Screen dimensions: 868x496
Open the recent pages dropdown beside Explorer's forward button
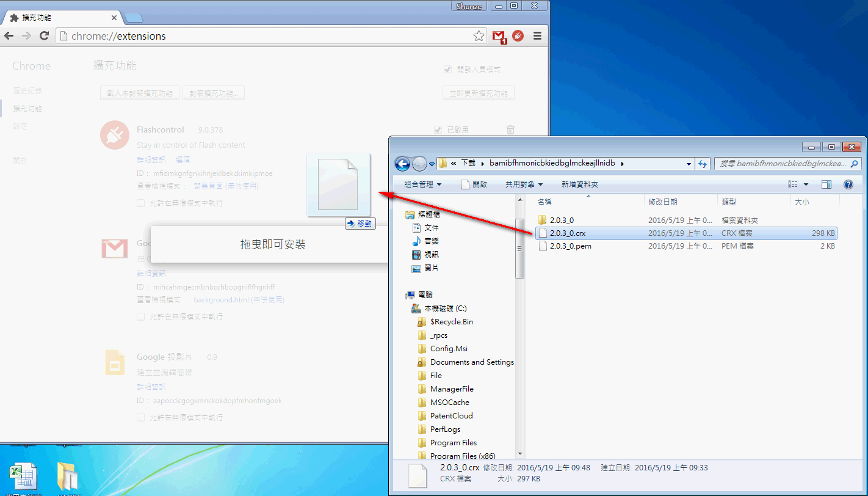[x=432, y=164]
